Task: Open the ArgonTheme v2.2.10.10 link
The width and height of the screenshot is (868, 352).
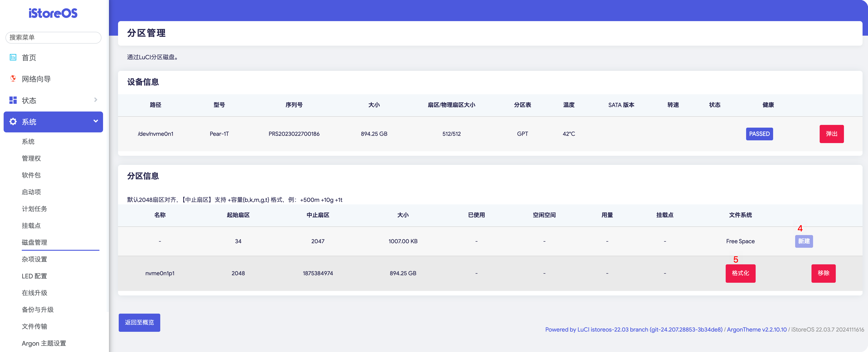Action: click(757, 330)
